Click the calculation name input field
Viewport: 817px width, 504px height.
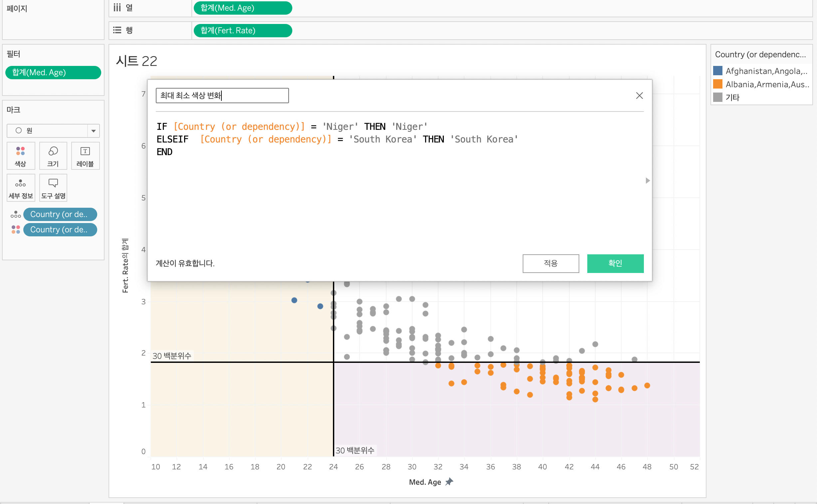222,96
